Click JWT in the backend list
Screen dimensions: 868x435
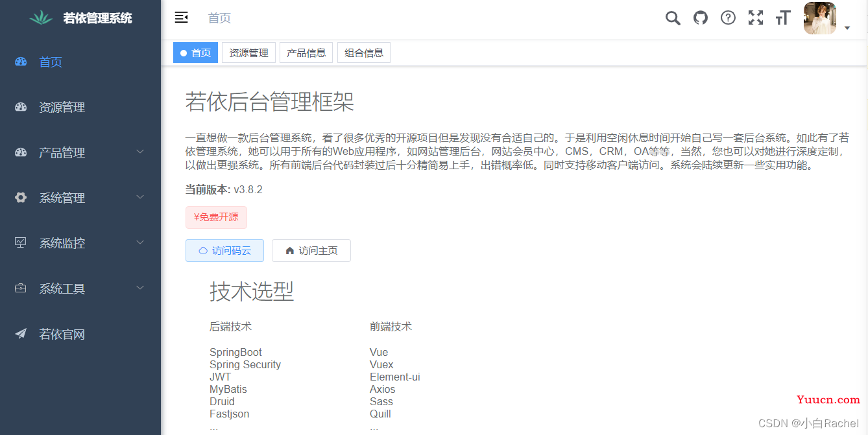(220, 377)
